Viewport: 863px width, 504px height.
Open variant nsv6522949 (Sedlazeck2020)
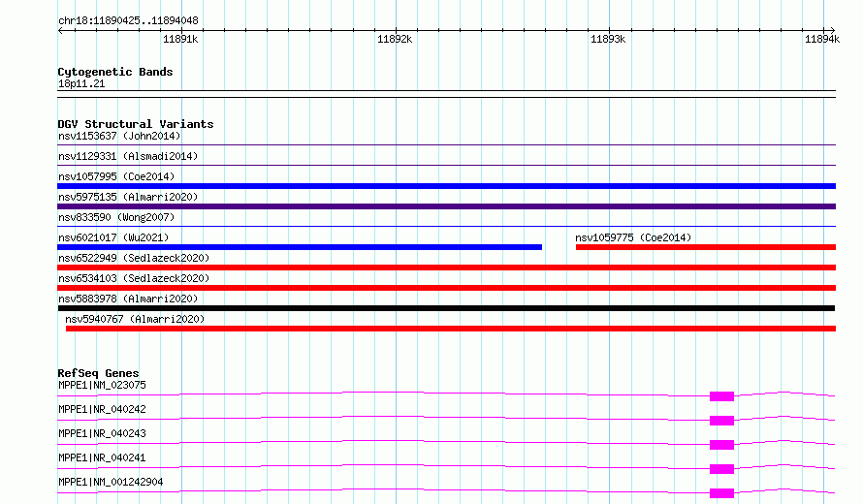click(134, 258)
